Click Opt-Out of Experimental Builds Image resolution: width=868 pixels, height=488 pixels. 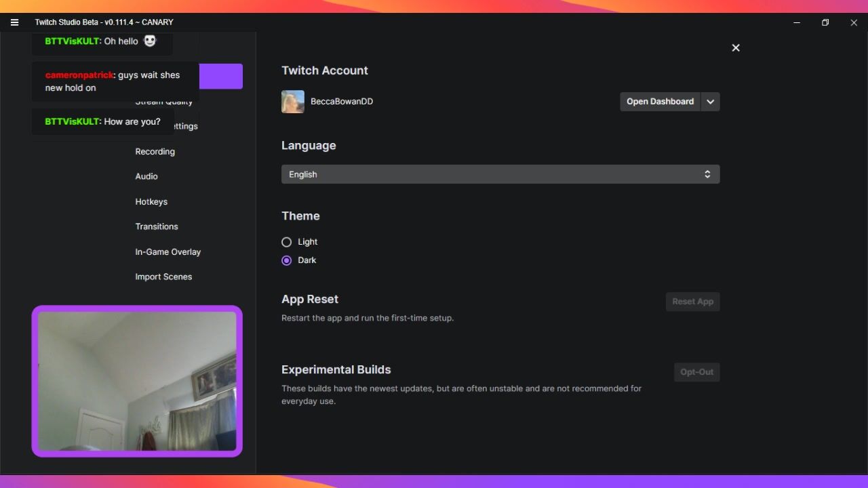(696, 372)
